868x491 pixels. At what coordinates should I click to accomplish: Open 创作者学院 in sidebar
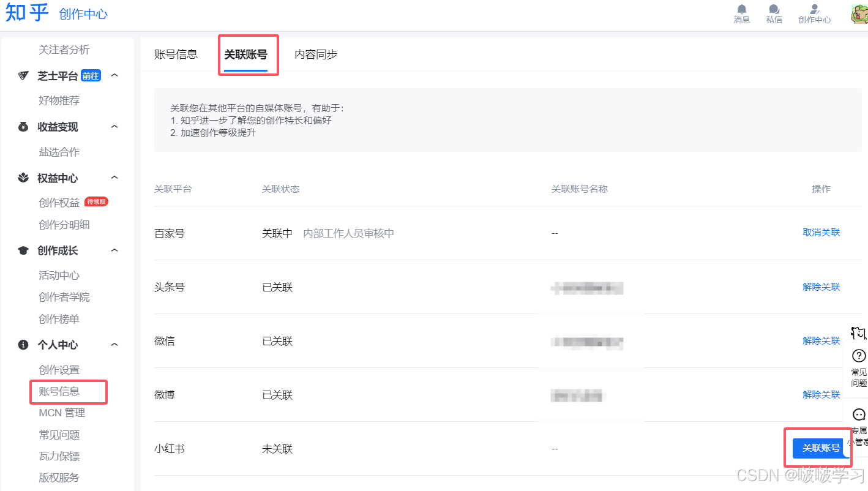[64, 297]
